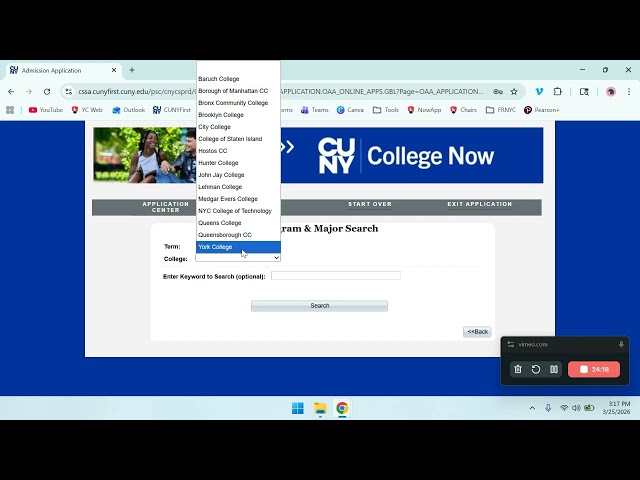The image size is (640, 480).
Task: Choose Hostos CC from the list
Action: 238,151
